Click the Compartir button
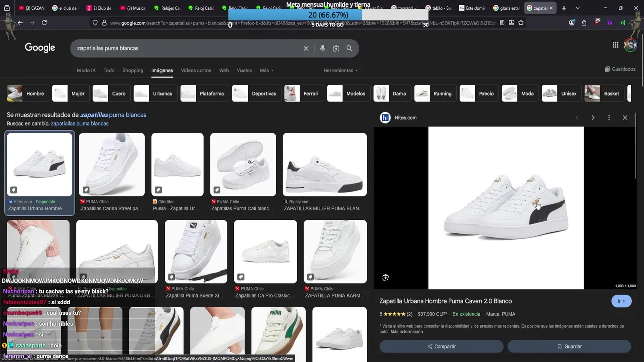This screenshot has width=644, height=362. (x=442, y=346)
